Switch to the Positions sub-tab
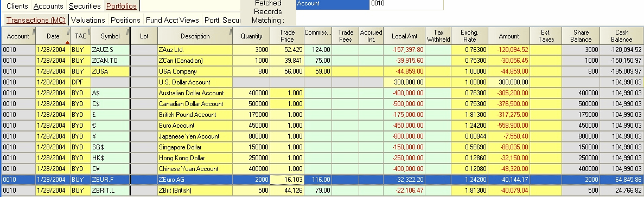Screen dimensions: 644x197 click(x=125, y=20)
